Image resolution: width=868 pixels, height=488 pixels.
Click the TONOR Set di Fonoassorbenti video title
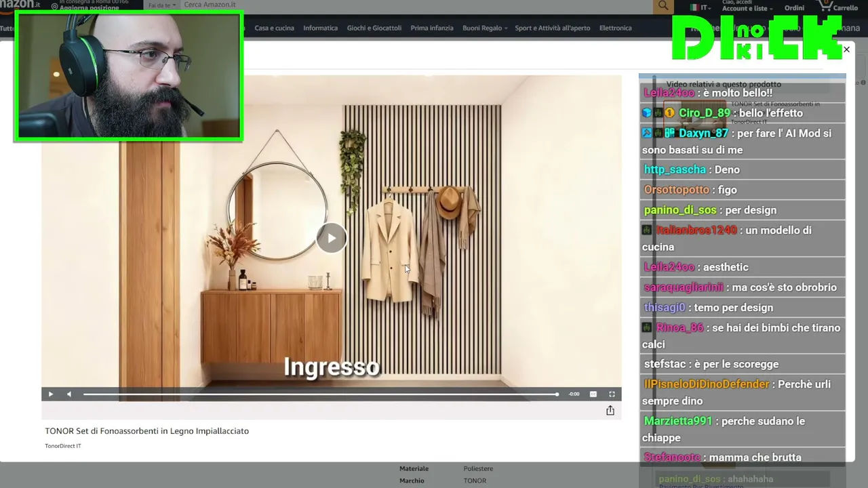coord(146,431)
